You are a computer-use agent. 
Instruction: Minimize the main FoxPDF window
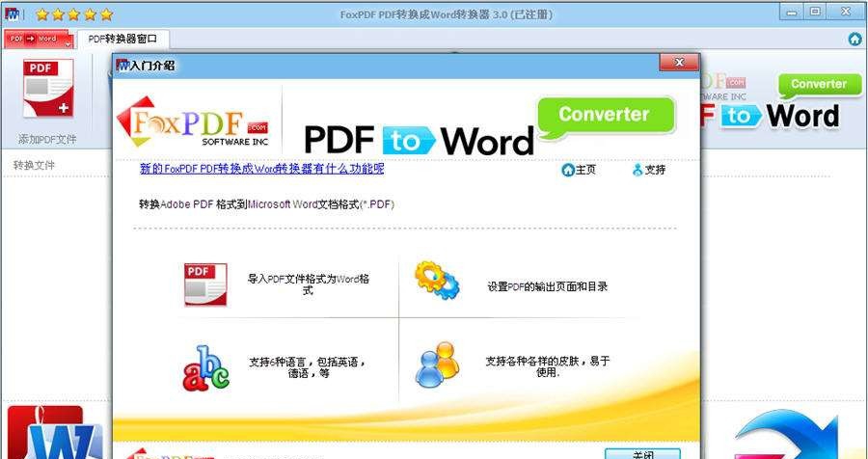(792, 13)
